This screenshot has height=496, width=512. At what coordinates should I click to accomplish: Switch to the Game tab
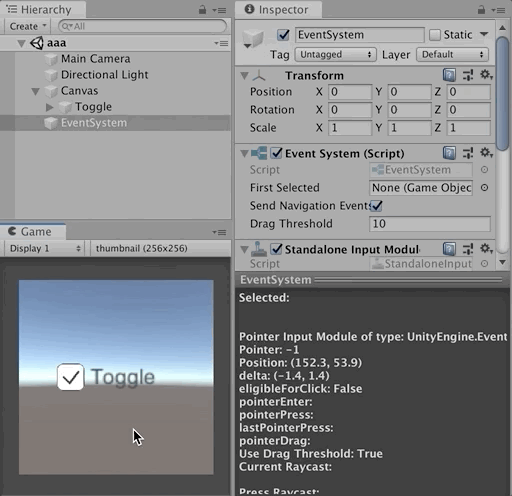(33, 232)
